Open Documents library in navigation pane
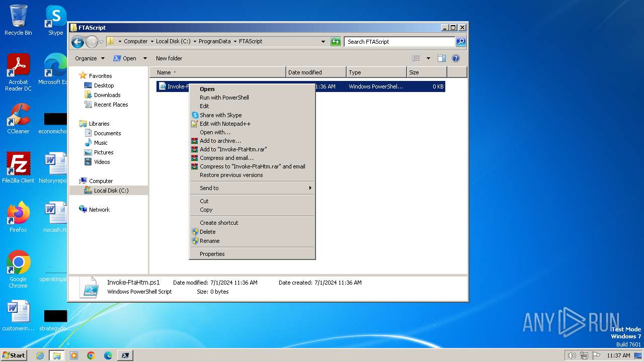644x362 pixels. pyautogui.click(x=107, y=133)
